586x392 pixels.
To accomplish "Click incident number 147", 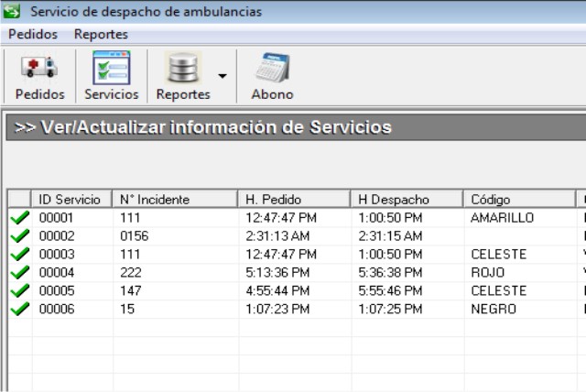I will coord(130,290).
